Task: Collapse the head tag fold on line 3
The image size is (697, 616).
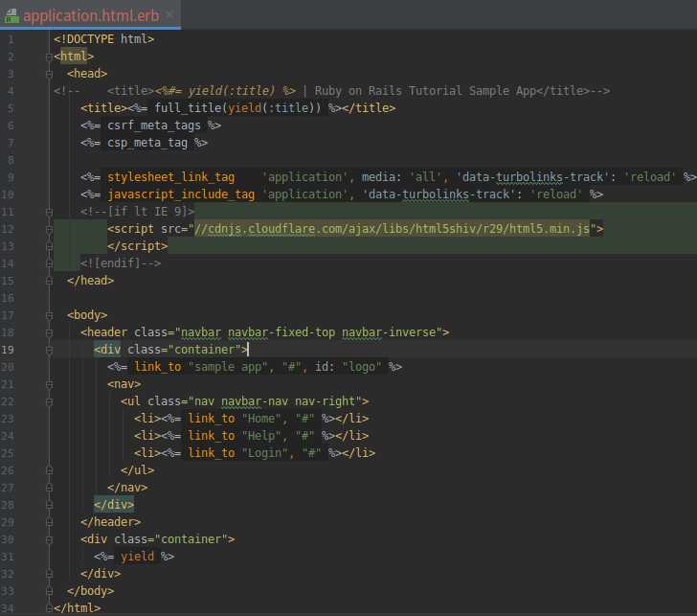Action: (50, 75)
